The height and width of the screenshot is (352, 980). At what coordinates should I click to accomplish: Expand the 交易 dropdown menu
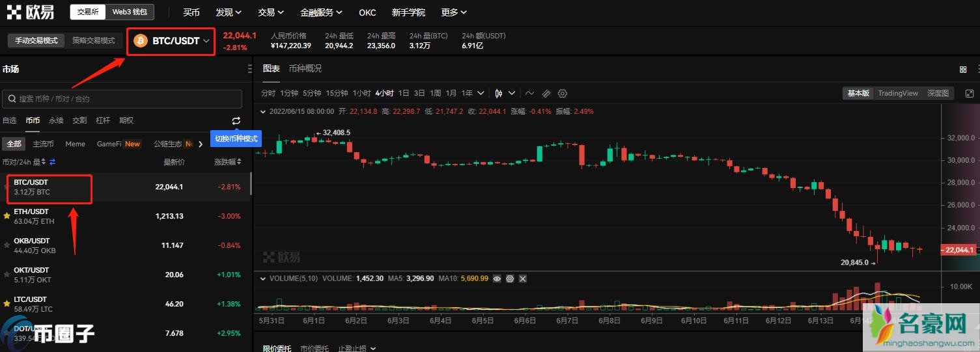(x=271, y=12)
